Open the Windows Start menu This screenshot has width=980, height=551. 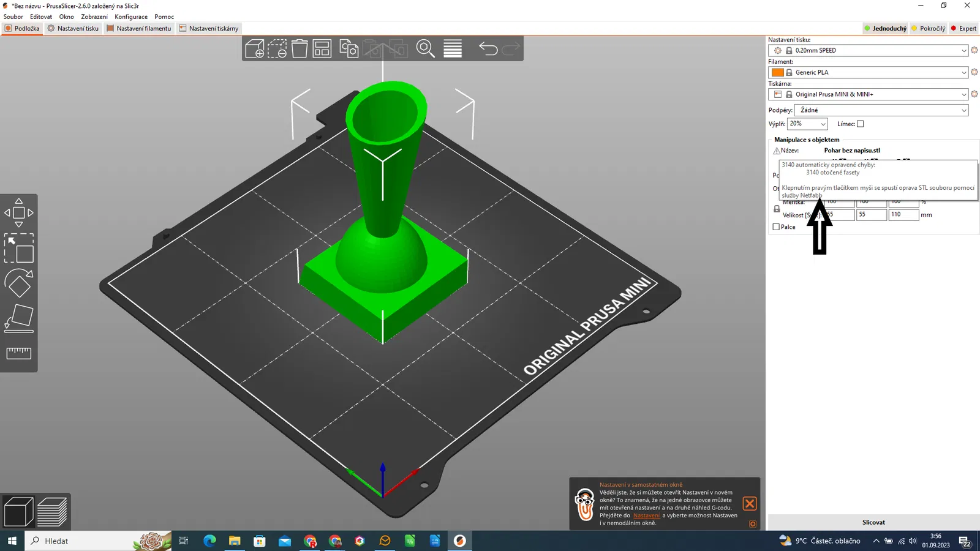click(x=12, y=541)
